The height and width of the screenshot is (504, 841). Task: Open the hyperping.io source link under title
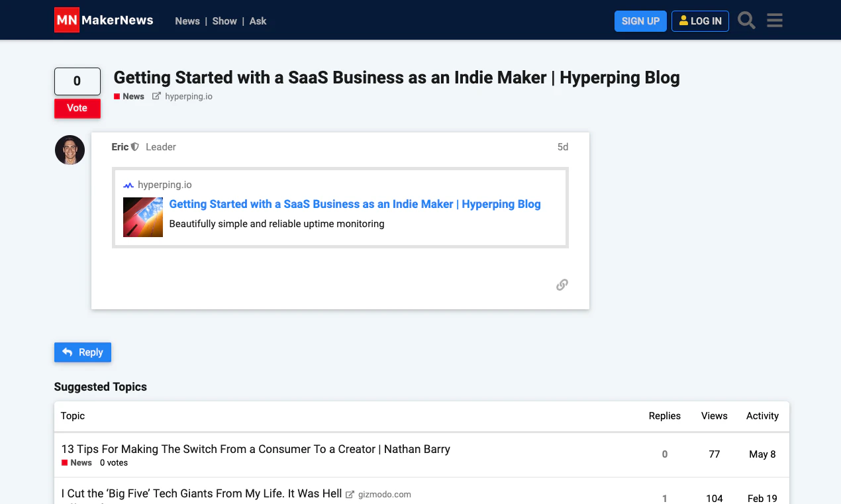(189, 97)
